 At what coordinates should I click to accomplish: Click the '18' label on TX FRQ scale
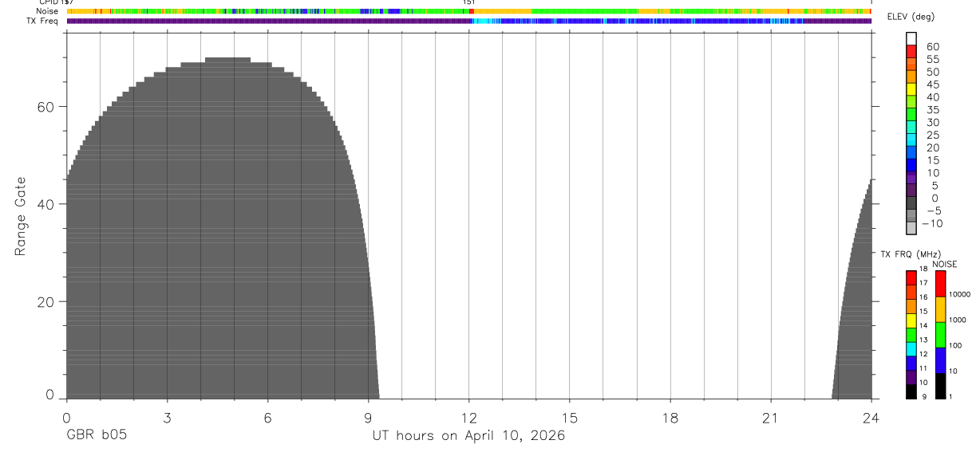(923, 269)
